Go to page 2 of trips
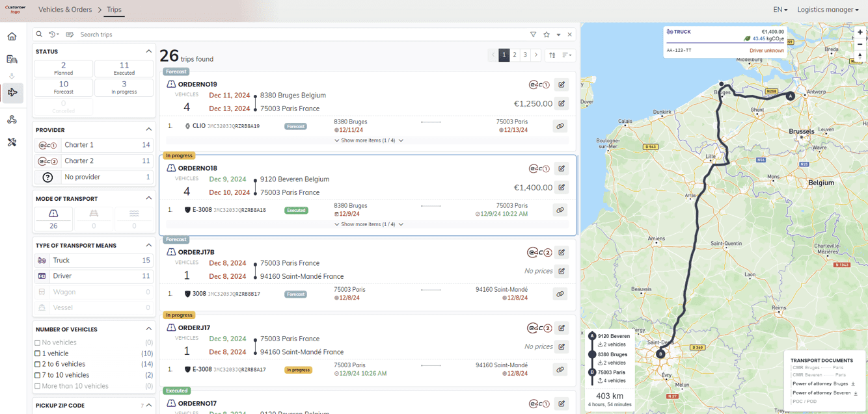 [x=514, y=55]
